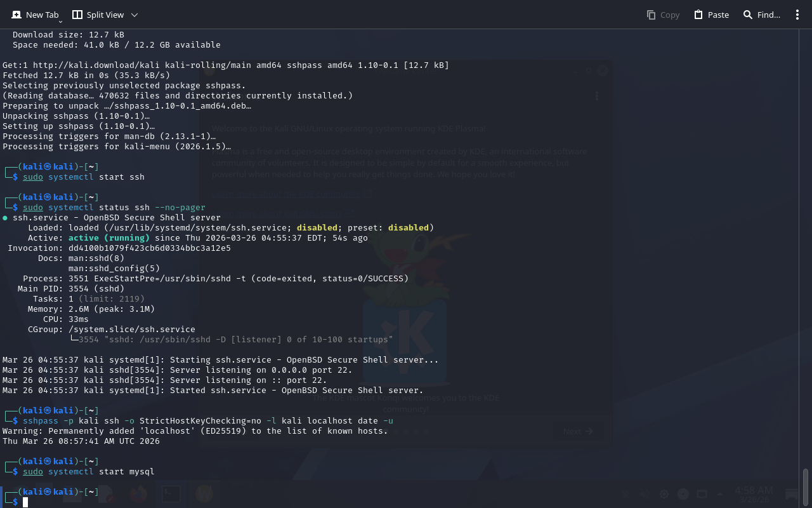The height and width of the screenshot is (508, 812).
Task: Click the 'sudo systemctl start mysql' command
Action: click(89, 472)
